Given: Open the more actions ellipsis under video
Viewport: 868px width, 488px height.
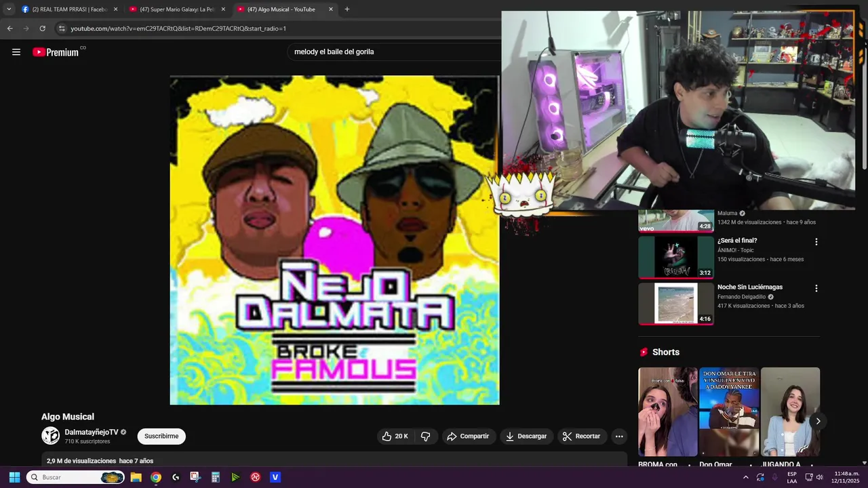Looking at the screenshot, I should tap(619, 436).
